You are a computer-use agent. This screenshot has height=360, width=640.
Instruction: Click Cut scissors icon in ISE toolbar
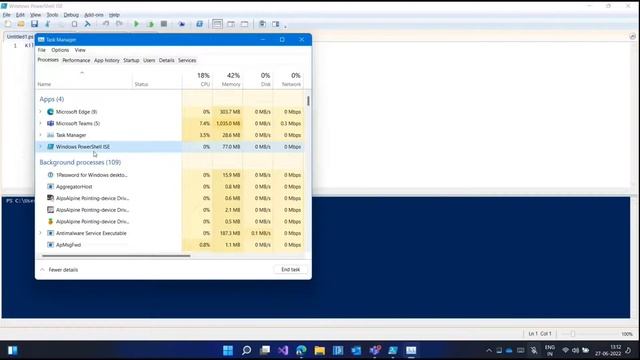tap(48, 24)
